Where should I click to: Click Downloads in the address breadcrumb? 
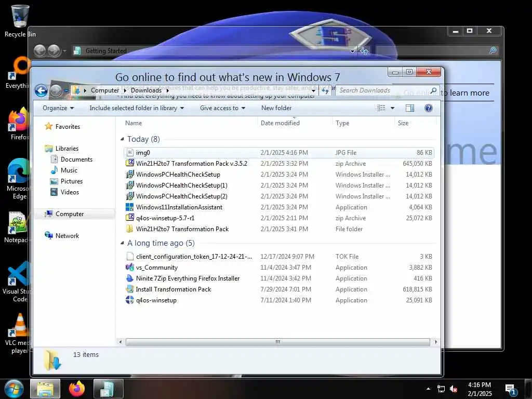click(x=146, y=90)
